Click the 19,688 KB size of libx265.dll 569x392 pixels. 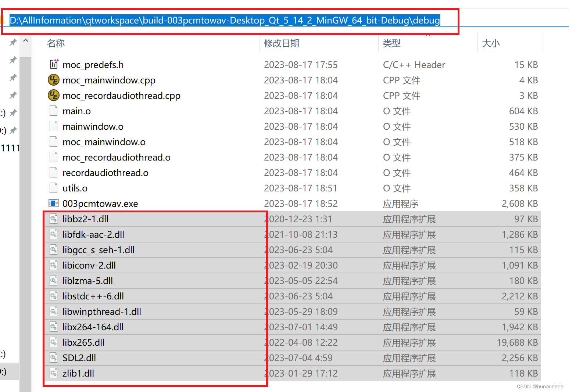(517, 342)
